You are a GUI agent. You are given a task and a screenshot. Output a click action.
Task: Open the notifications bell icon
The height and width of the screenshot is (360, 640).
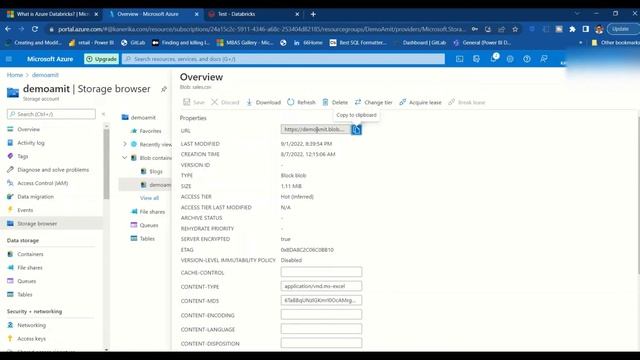click(x=493, y=59)
